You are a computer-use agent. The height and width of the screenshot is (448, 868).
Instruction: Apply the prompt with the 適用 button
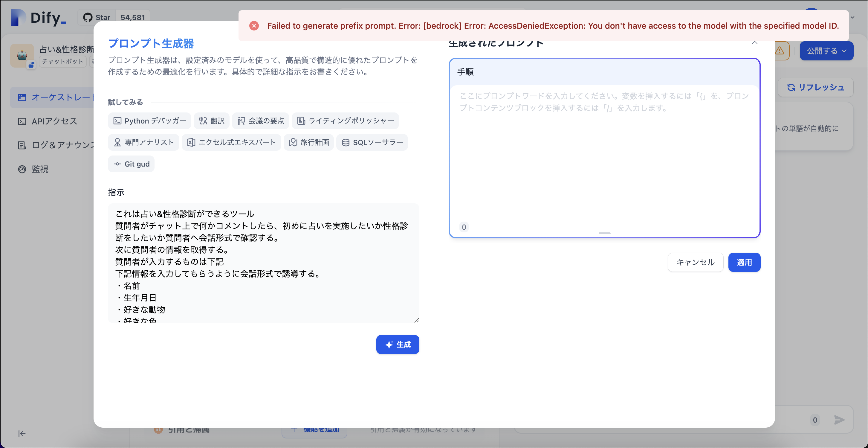point(744,262)
